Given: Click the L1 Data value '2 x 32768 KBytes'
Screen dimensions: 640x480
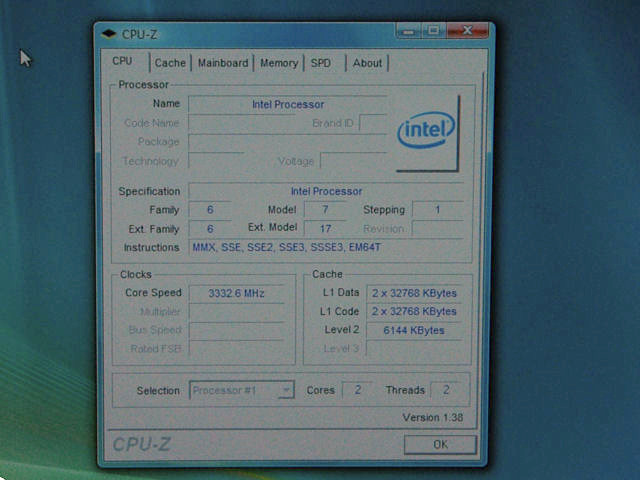Looking at the screenshot, I should pos(414,293).
